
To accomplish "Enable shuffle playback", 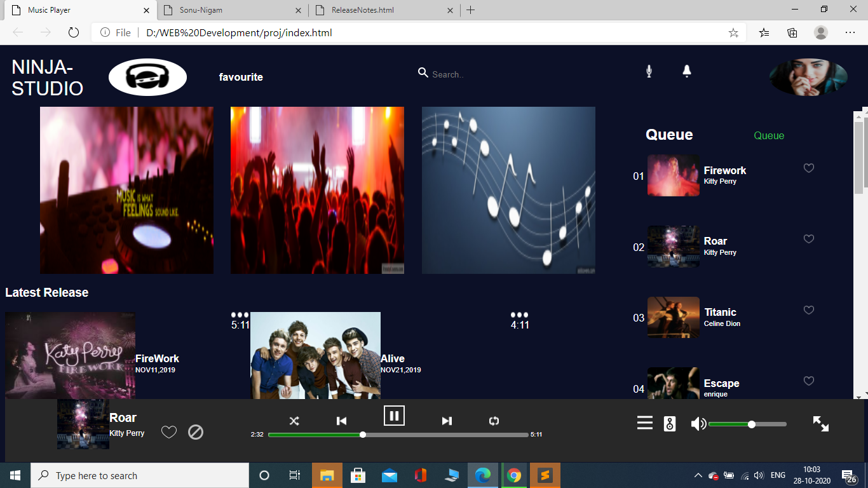I will click(294, 421).
